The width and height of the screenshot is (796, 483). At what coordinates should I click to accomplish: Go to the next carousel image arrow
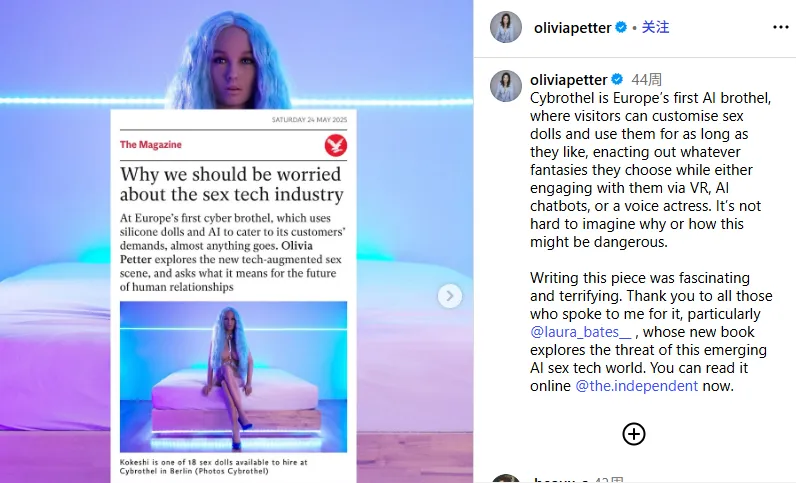pos(450,296)
